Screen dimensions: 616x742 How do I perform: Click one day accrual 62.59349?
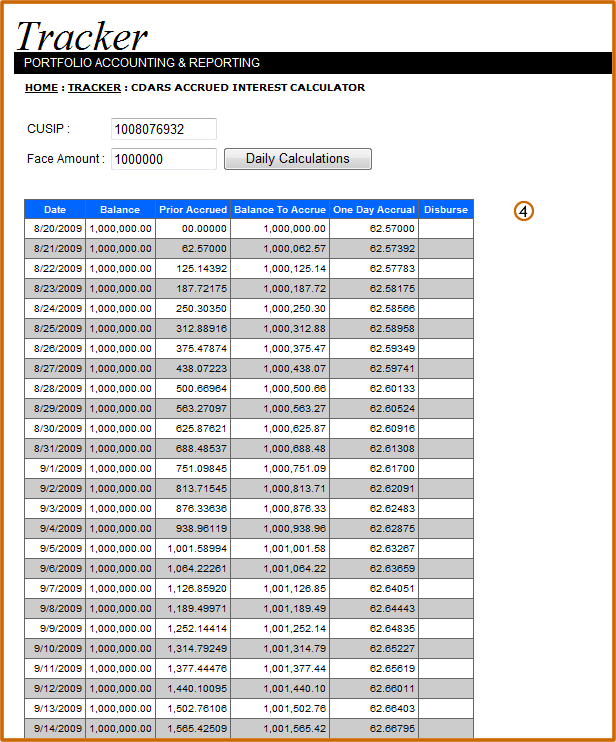tap(374, 348)
